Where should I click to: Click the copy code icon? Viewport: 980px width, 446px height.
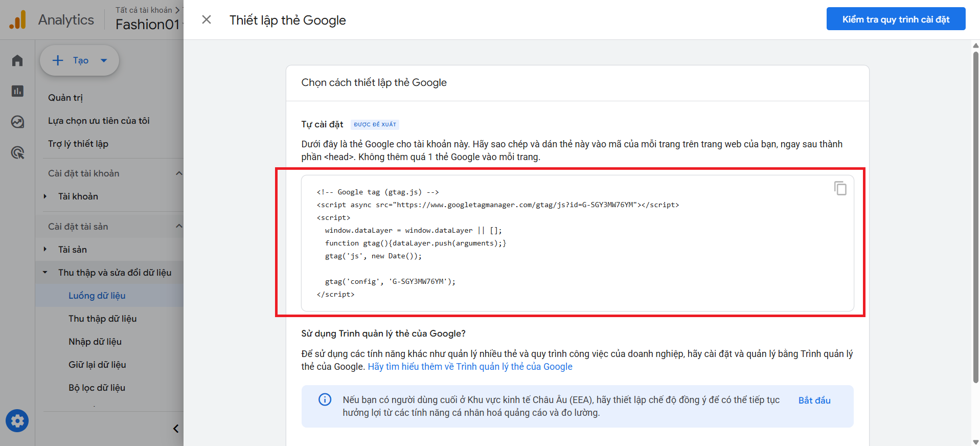(840, 188)
